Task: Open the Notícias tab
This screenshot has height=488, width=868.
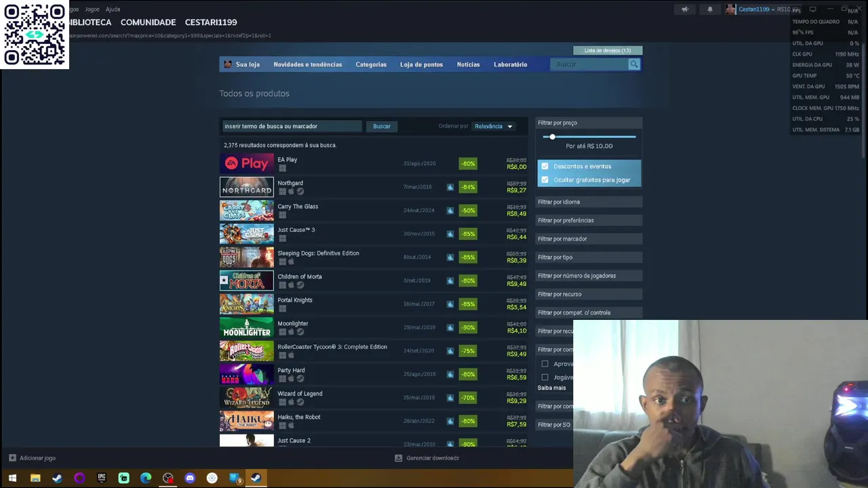Action: (468, 64)
